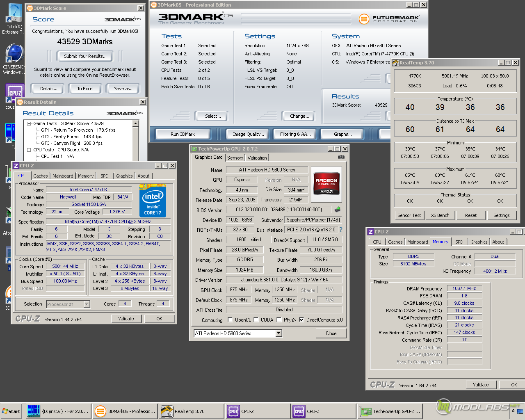525x420 pixels.
Task: Select GT3 - Canyon Flight result row
Action: pyautogui.click(x=72, y=143)
